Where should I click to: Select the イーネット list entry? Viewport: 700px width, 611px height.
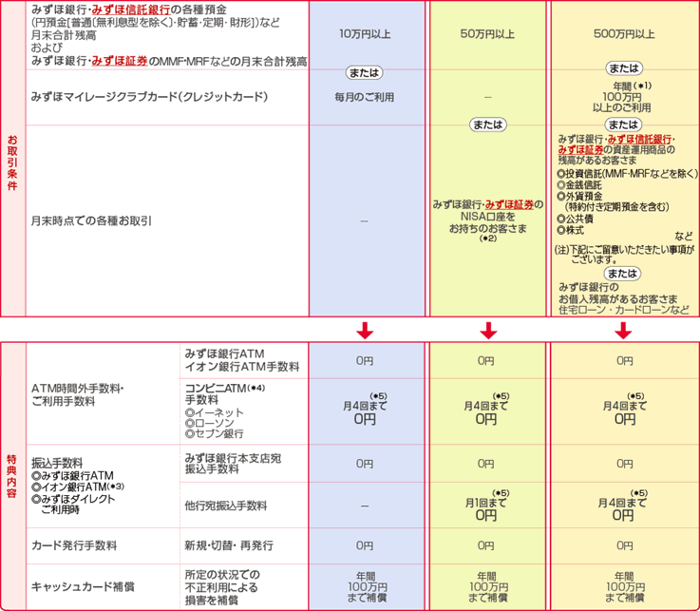pos(215,412)
